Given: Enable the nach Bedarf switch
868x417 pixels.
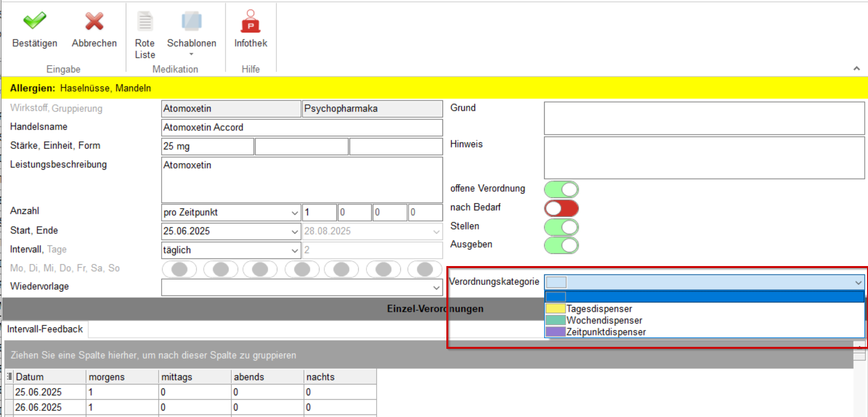Looking at the screenshot, I should (x=561, y=208).
